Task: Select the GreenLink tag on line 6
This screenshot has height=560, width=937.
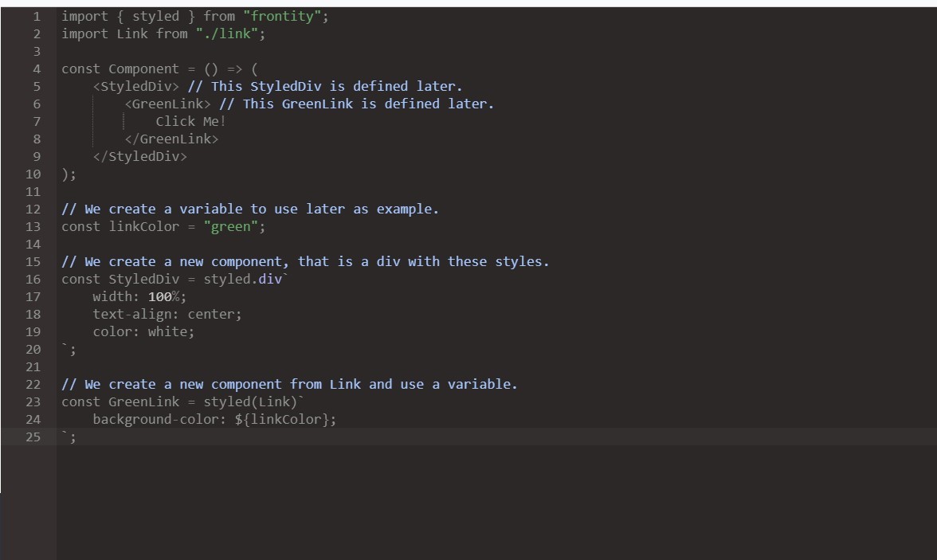Action: pos(167,104)
